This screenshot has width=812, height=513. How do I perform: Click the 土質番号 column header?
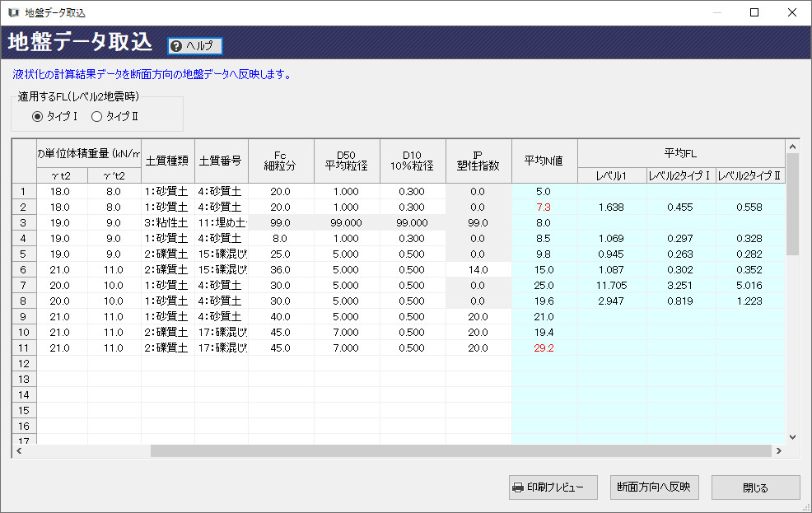click(222, 161)
